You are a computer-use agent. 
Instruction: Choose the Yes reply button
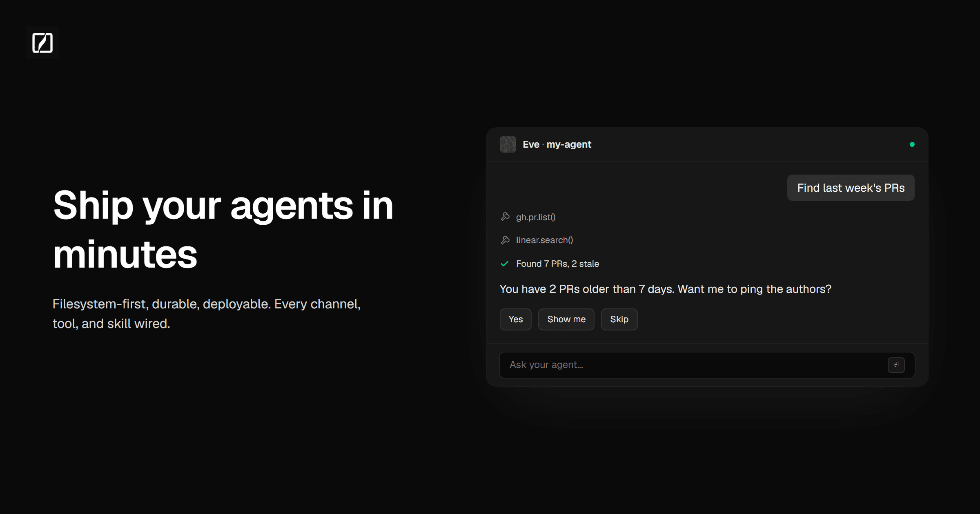pos(516,319)
